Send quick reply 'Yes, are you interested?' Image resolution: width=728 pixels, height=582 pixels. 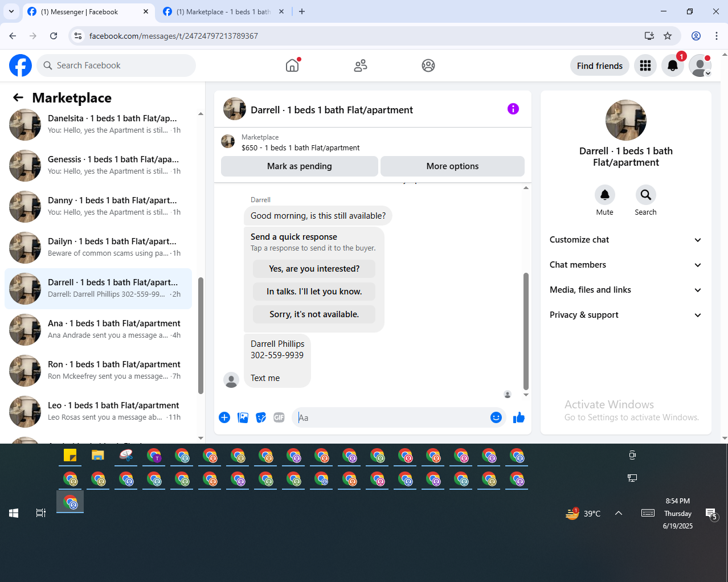coord(314,269)
